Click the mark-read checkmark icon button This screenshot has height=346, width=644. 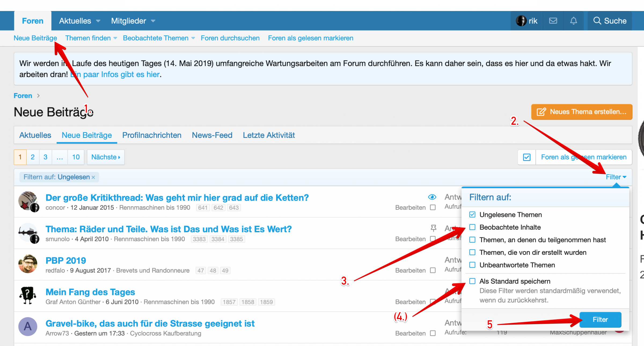point(526,157)
